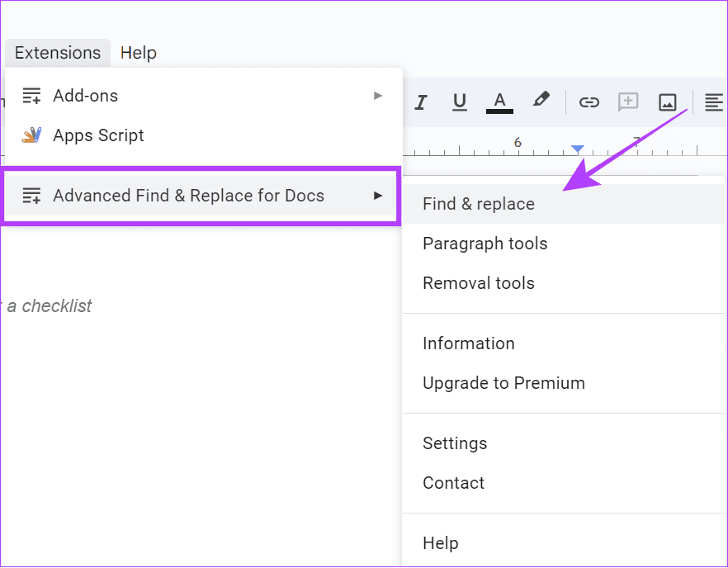The image size is (728, 568).
Task: Choose Find & replace in submenu
Action: coord(563,204)
